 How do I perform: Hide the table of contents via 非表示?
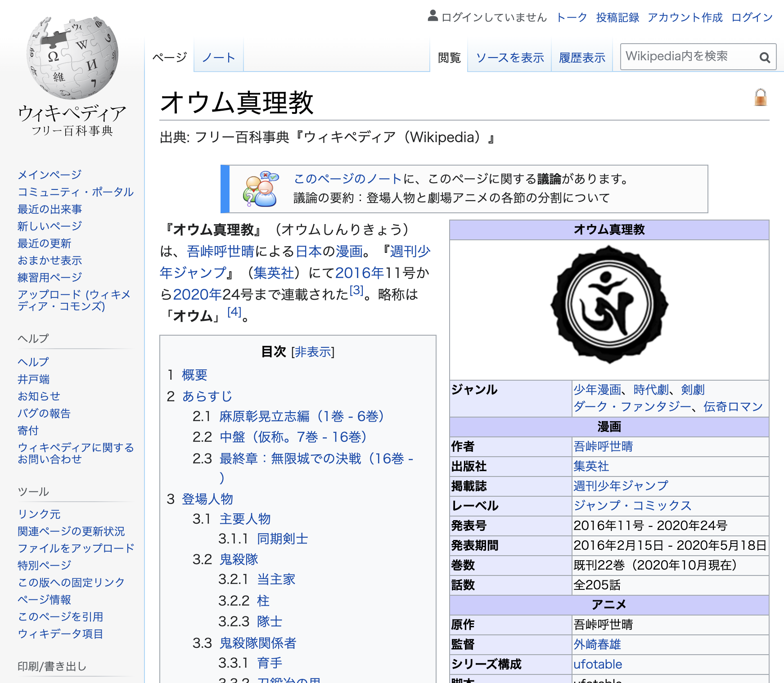point(313,352)
